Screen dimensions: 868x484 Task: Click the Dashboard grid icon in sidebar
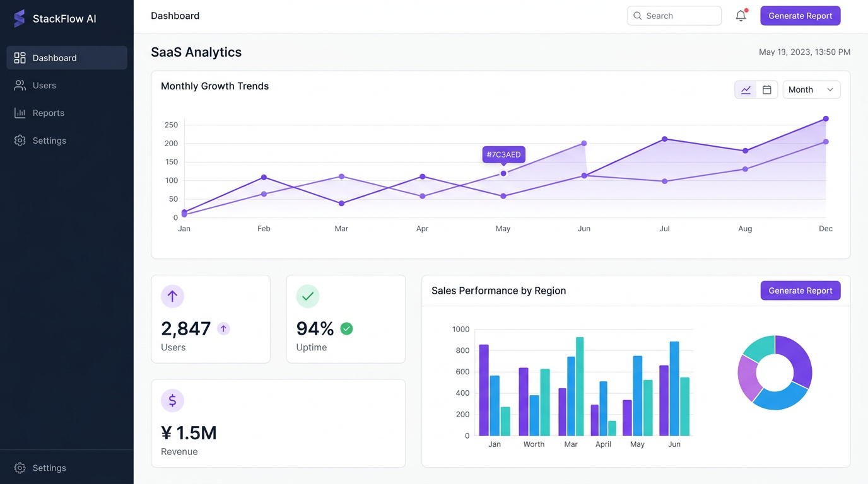tap(20, 58)
